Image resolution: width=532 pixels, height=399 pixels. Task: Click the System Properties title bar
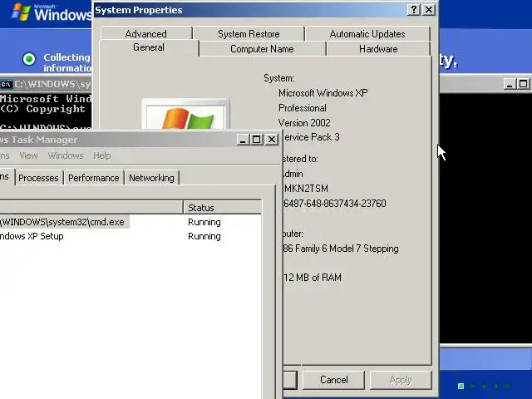[249, 10]
